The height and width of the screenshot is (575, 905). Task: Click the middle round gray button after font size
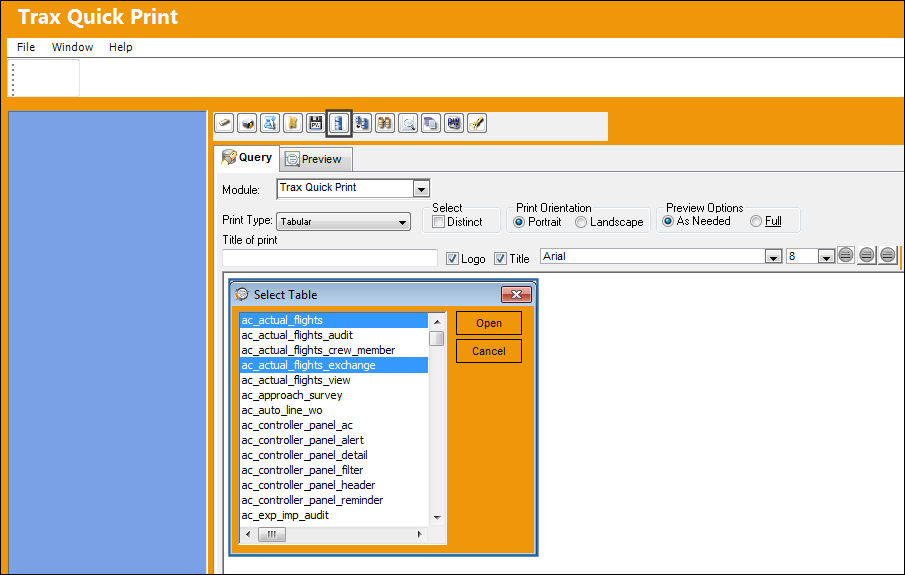click(x=866, y=255)
